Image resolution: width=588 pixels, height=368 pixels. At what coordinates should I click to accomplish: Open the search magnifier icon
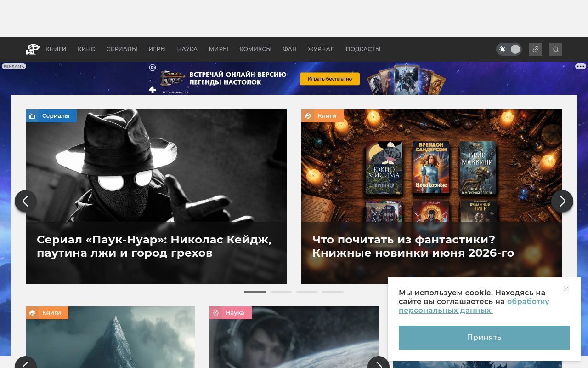556,49
